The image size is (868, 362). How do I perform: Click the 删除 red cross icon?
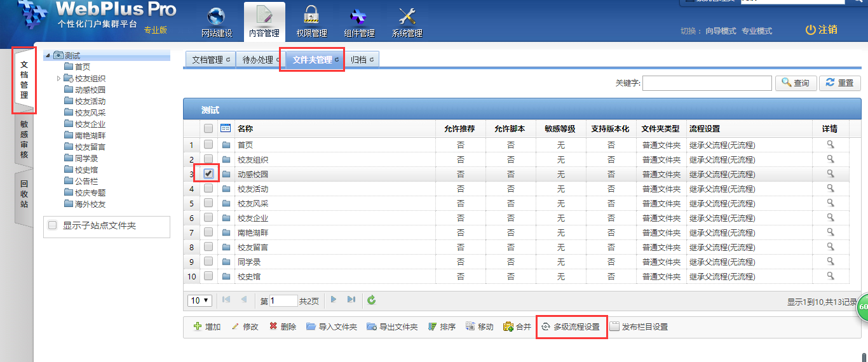273,326
